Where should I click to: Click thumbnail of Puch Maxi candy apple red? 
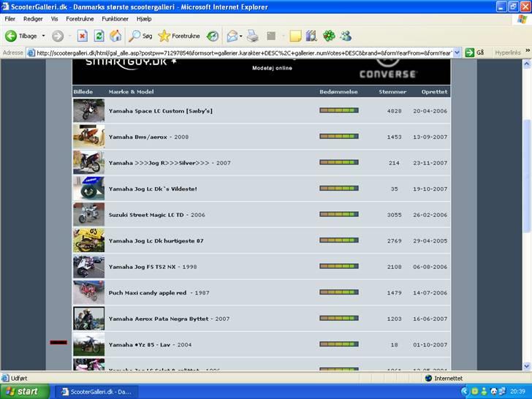(x=89, y=292)
